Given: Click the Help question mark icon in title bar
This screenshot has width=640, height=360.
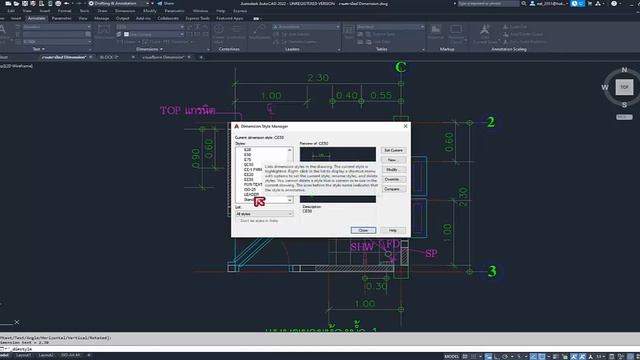Looking at the screenshot, I should click(x=614, y=3).
